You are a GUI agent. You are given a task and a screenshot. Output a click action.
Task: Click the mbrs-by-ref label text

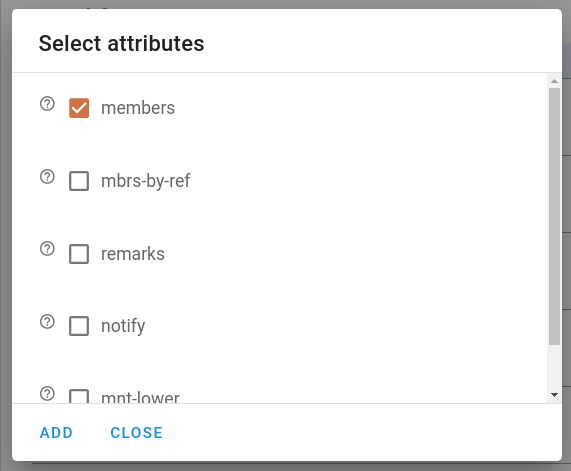pyautogui.click(x=146, y=181)
